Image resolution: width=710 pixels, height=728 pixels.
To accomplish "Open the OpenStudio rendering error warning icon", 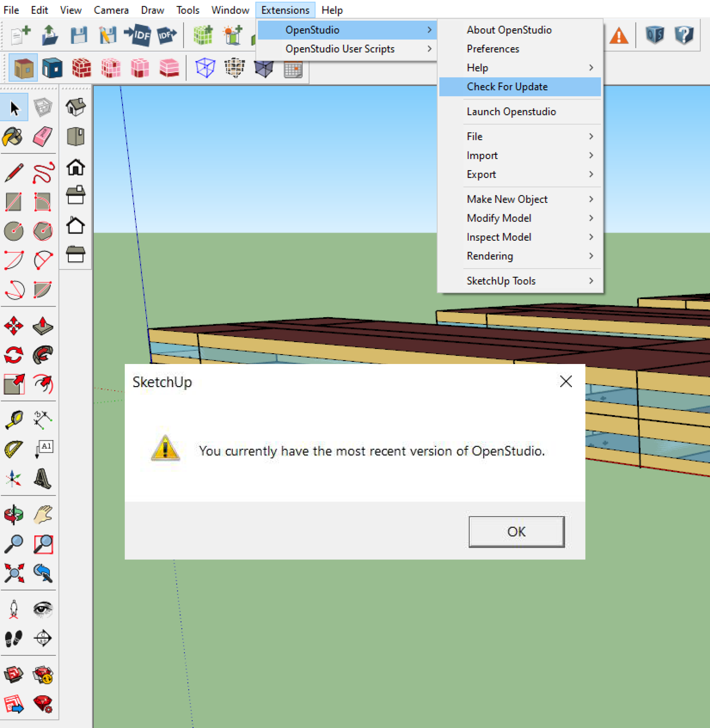I will (x=619, y=35).
